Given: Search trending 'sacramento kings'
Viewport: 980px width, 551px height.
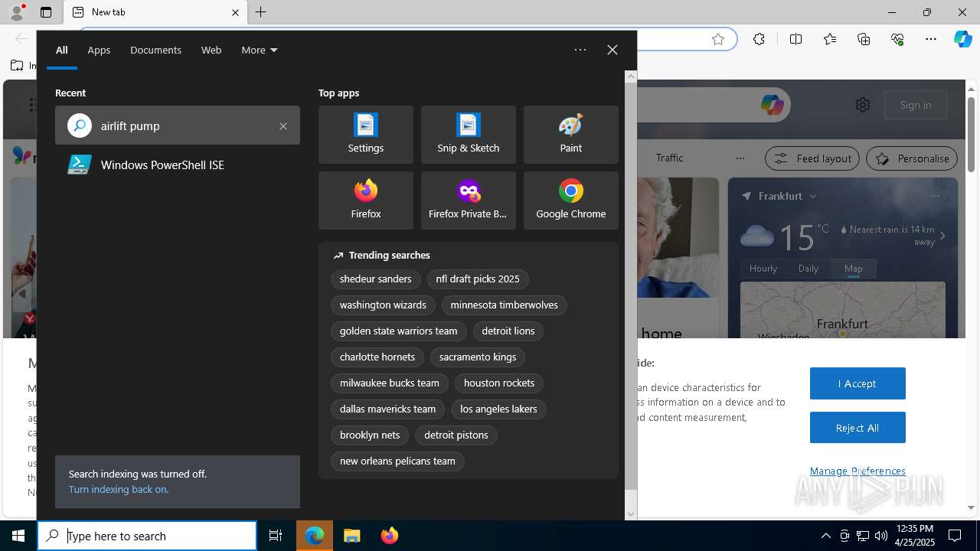Looking at the screenshot, I should [478, 357].
